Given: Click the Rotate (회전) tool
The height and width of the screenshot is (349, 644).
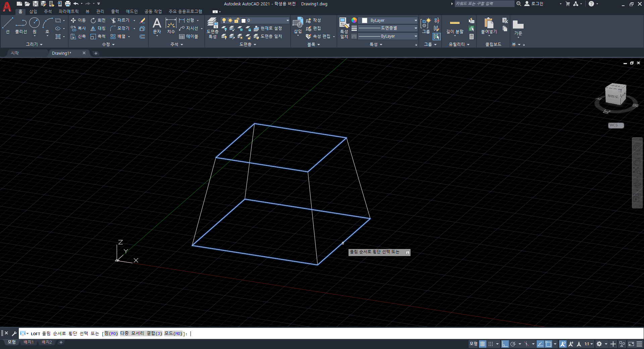Looking at the screenshot, I should coord(98,20).
